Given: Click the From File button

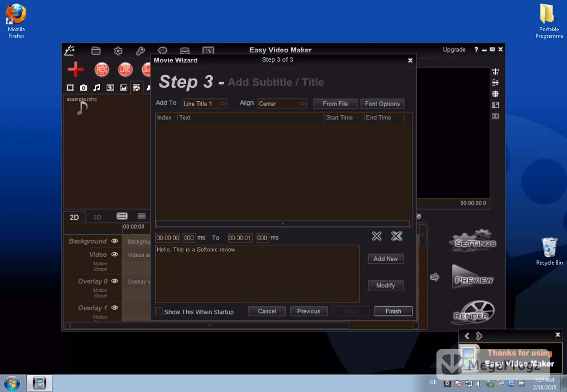Looking at the screenshot, I should click(335, 104).
